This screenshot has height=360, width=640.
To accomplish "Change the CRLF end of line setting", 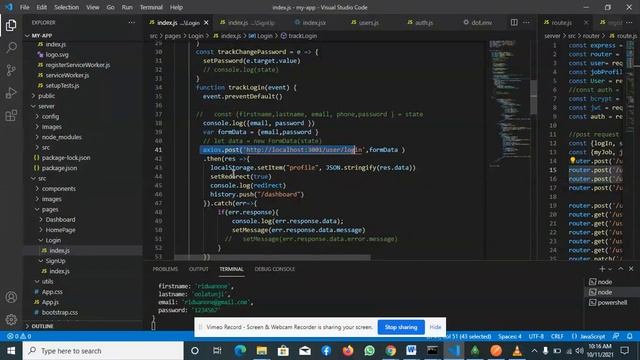I will (x=557, y=336).
